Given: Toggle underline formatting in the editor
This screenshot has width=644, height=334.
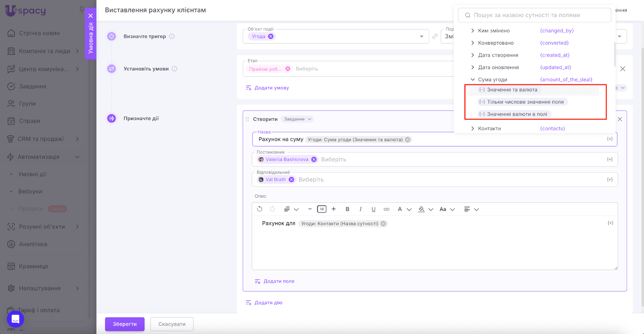Looking at the screenshot, I should pyautogui.click(x=374, y=209).
